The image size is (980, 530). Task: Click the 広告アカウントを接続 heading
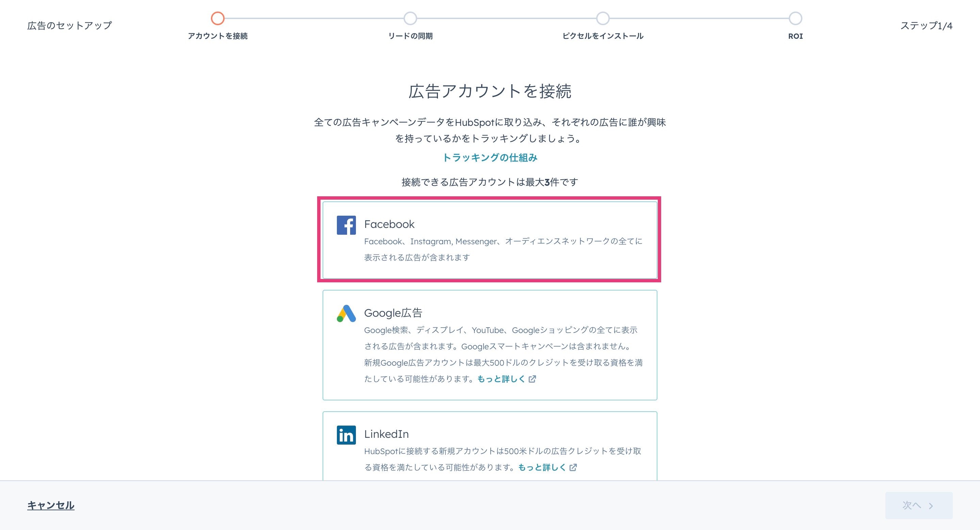(490, 91)
